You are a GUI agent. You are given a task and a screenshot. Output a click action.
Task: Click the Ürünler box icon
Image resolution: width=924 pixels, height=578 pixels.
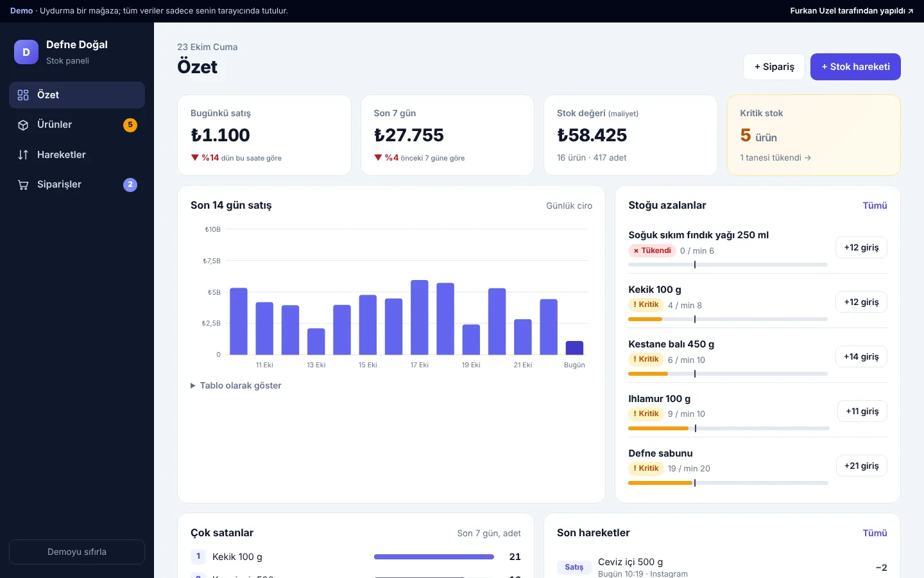tap(23, 125)
